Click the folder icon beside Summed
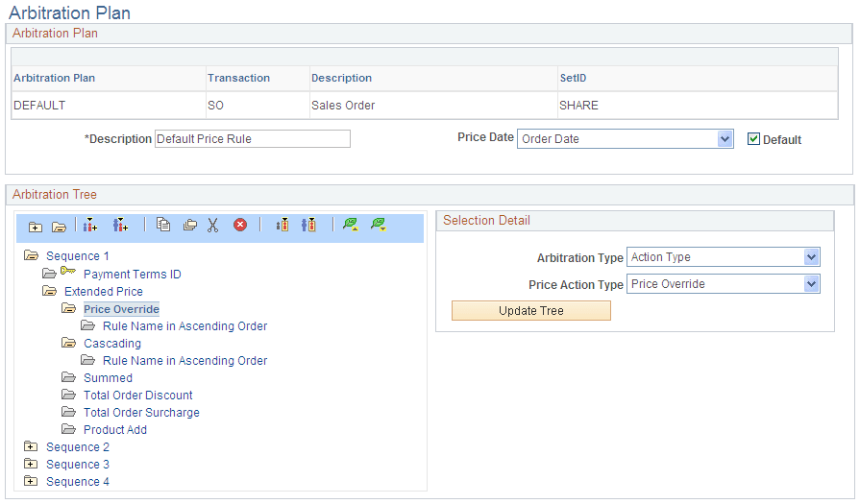The width and height of the screenshot is (860, 504). [68, 377]
